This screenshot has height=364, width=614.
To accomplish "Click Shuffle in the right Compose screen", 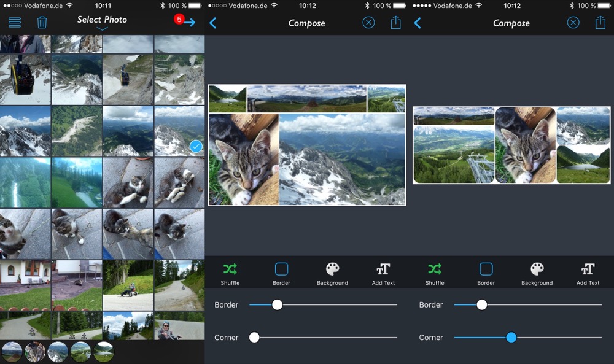I will [435, 274].
